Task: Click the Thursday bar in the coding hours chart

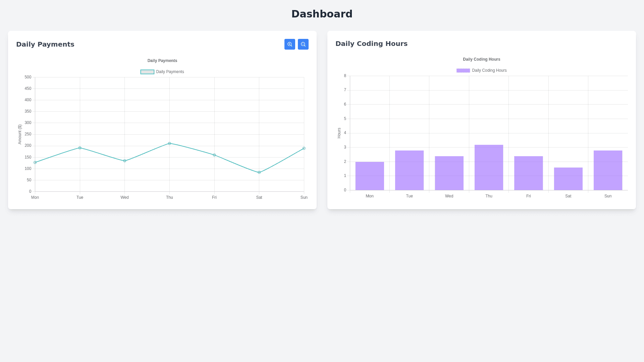Action: tap(489, 168)
